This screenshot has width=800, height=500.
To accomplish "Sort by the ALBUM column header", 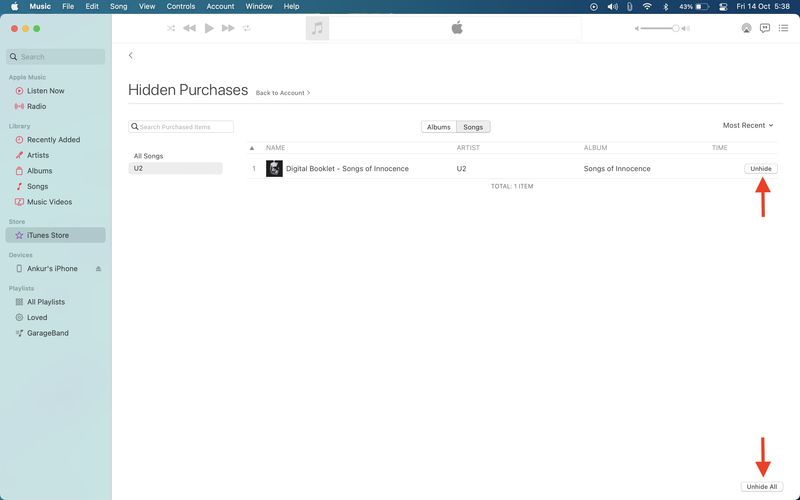I will pyautogui.click(x=595, y=147).
